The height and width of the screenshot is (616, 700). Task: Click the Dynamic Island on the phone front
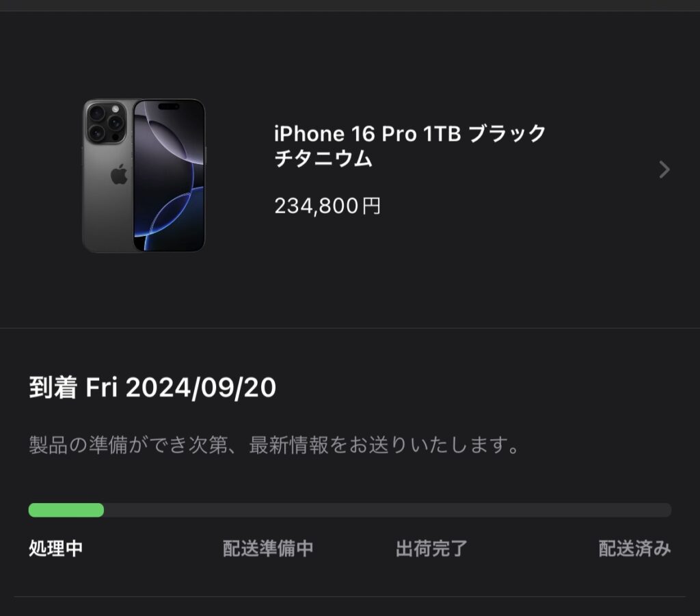[169, 107]
